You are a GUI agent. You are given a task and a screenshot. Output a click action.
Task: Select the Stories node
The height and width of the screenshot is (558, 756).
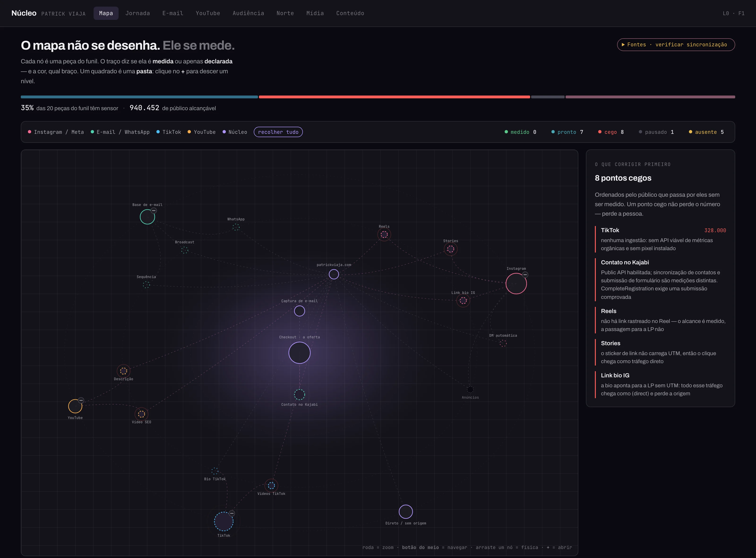click(451, 249)
